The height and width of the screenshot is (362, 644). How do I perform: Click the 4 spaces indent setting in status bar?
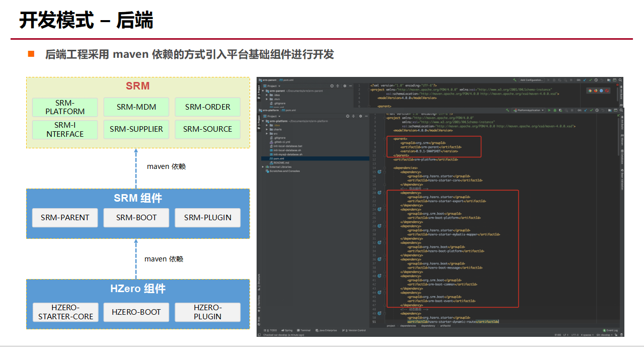point(587,335)
